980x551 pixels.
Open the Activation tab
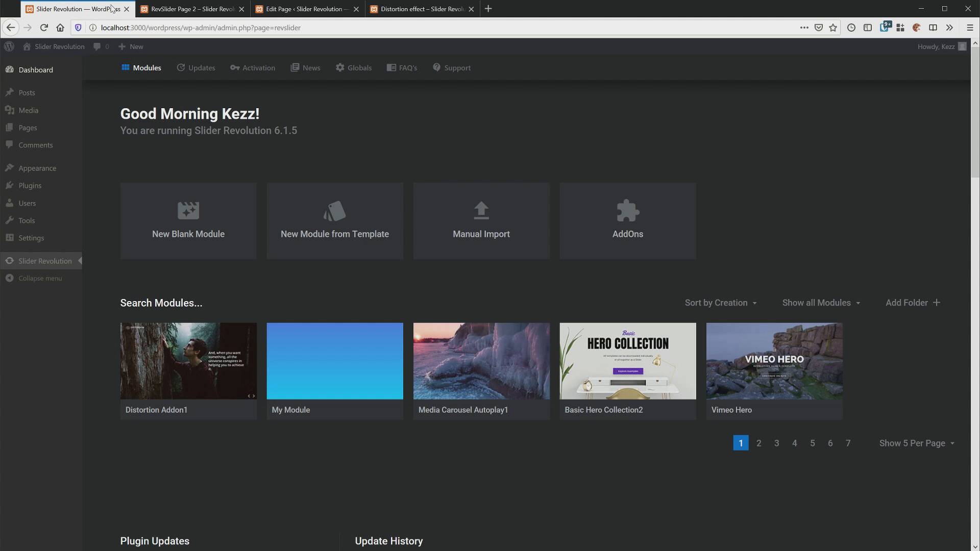253,68
